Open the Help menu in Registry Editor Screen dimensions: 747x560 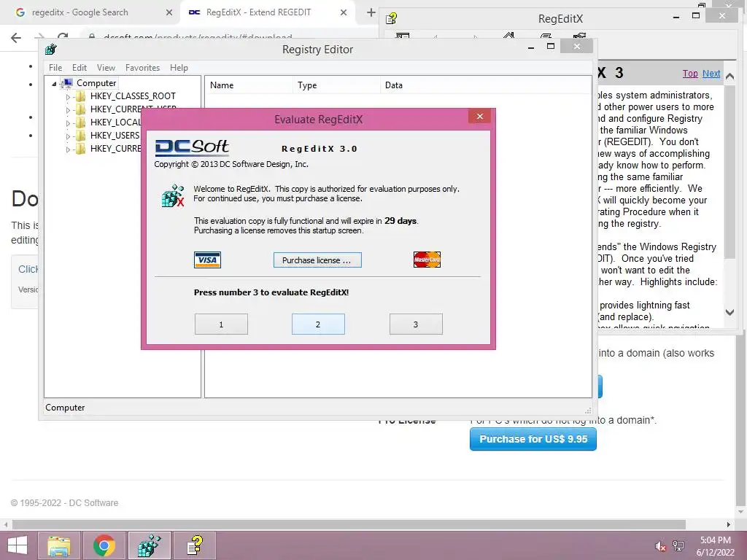[x=179, y=68]
